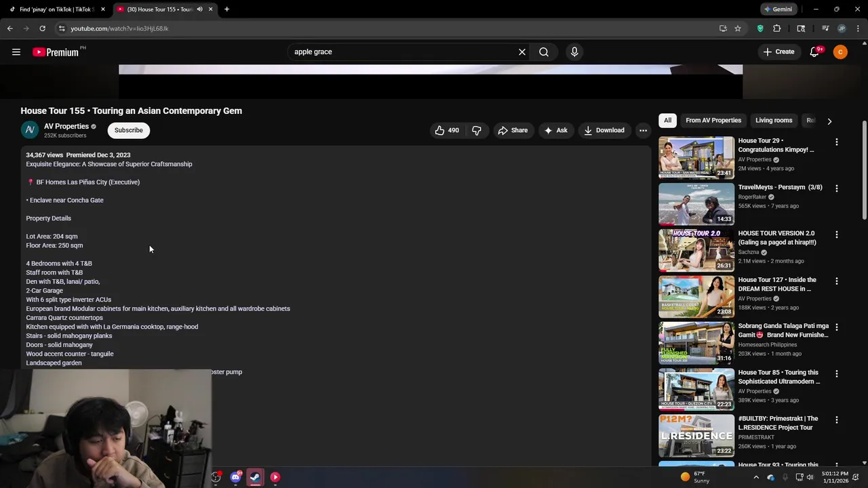The image size is (868, 488).
Task: Go back in browser history
Action: click(x=9, y=28)
